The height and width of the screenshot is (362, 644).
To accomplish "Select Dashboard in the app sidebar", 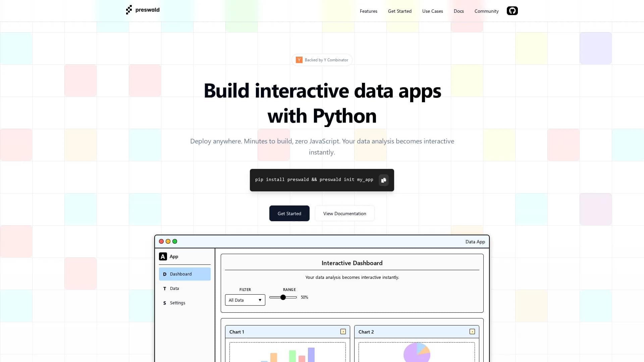I will 185,274.
